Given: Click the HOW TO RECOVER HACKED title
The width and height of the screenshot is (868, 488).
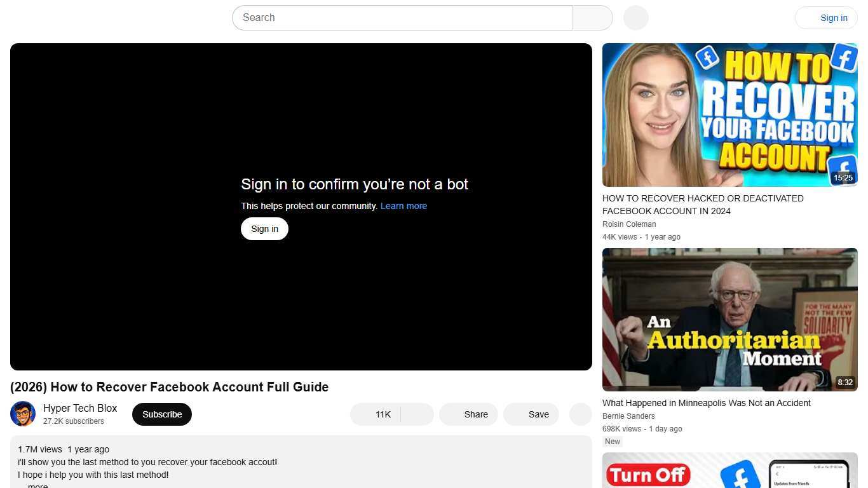Looking at the screenshot, I should (x=703, y=205).
